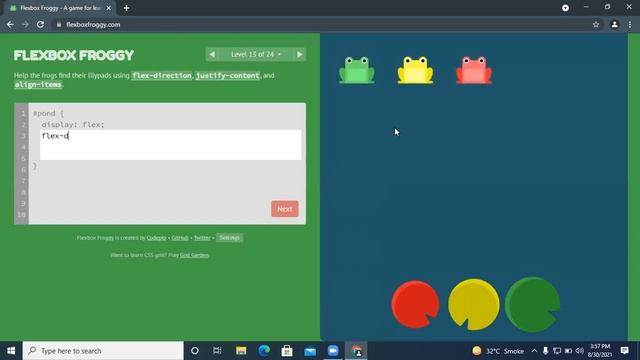Open the Twitter link
Viewport: 640px width, 360px height.
202,238
